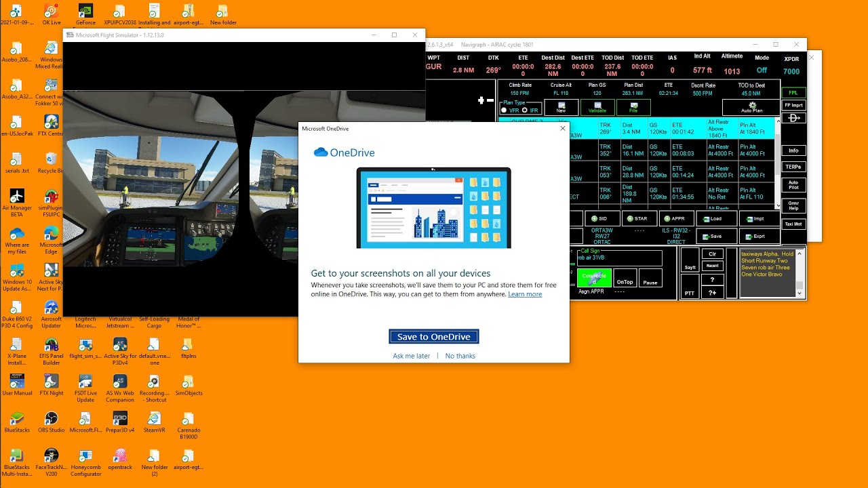The width and height of the screenshot is (868, 488).
Task: Open the OK Live desktop icon
Action: point(52,14)
